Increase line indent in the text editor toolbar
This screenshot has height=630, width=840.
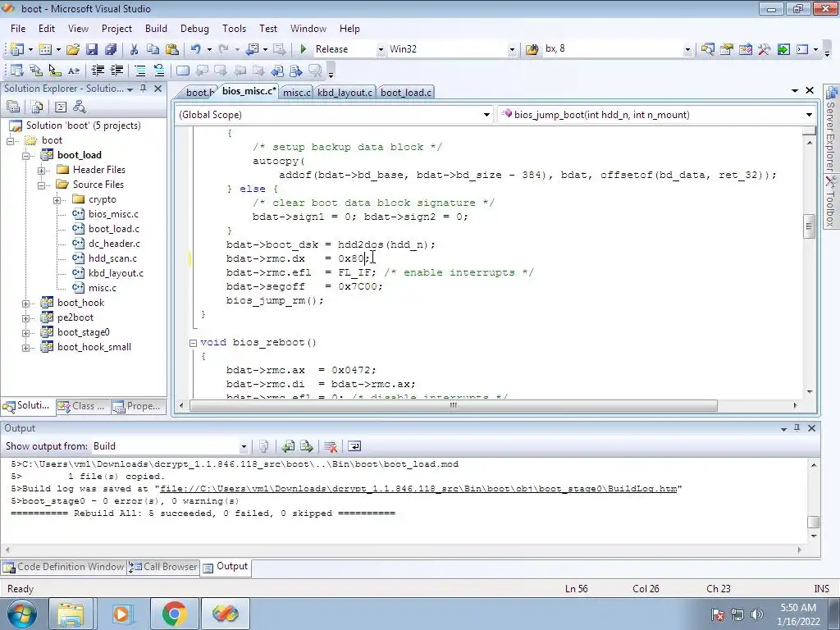pos(116,71)
